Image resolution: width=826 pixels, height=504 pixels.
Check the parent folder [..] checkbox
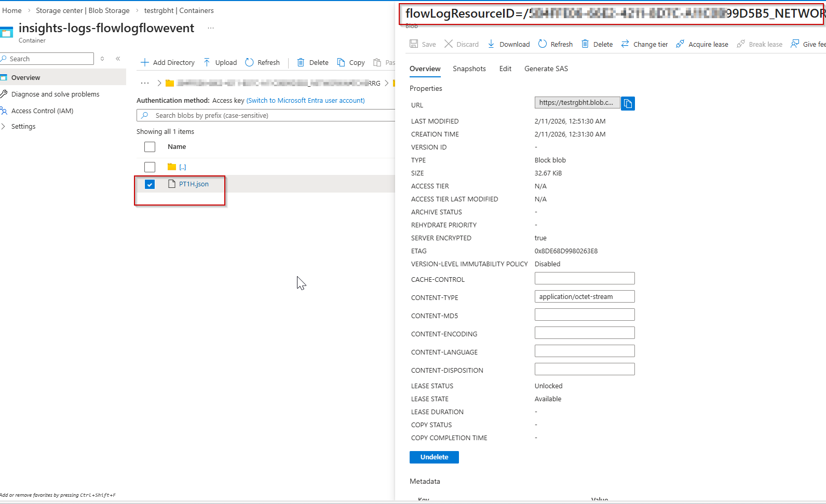pyautogui.click(x=150, y=167)
